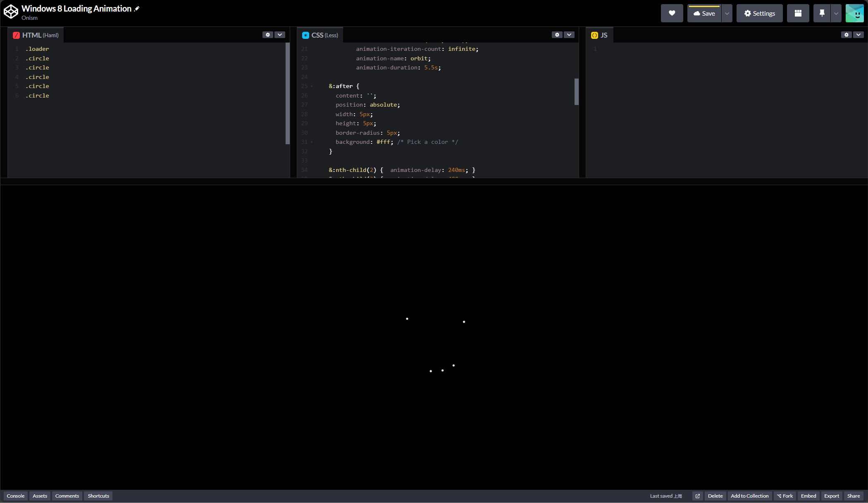Click the Fork button

(x=785, y=496)
